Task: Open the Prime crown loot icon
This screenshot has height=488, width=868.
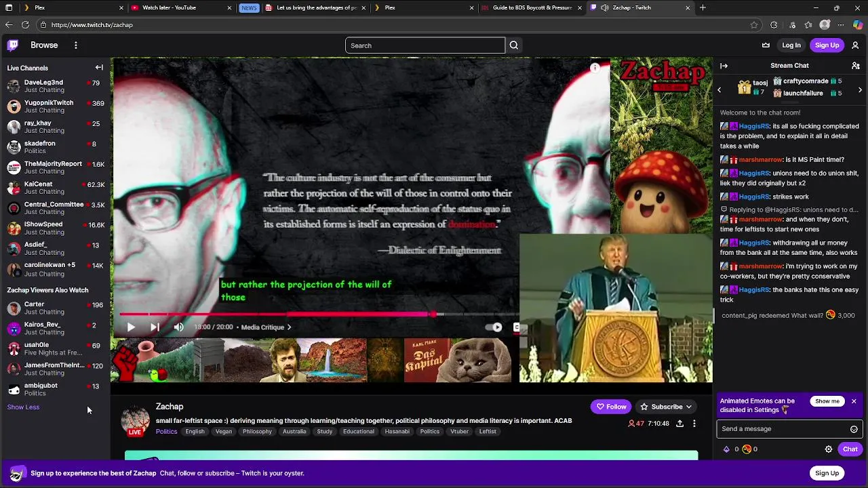Action: (x=766, y=45)
